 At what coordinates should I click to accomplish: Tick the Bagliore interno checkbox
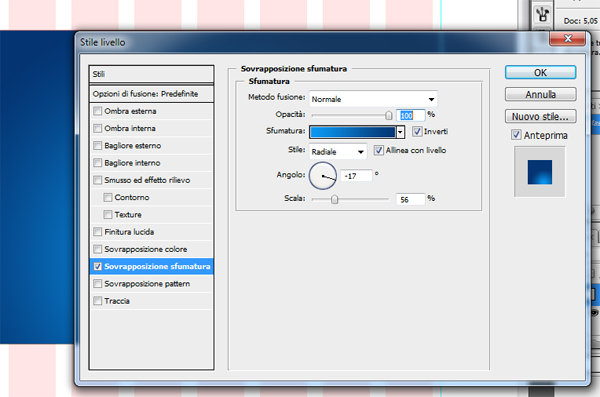pos(98,163)
